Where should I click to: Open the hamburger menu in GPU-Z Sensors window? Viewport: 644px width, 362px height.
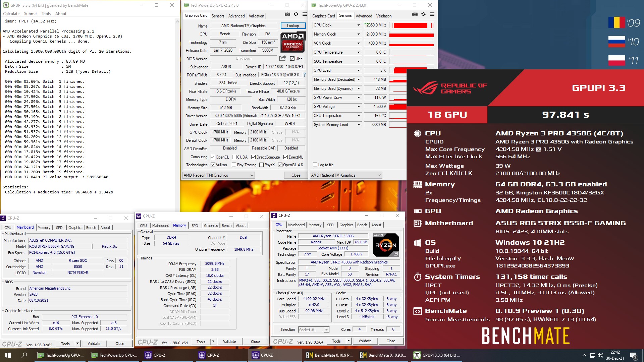pos(432,14)
